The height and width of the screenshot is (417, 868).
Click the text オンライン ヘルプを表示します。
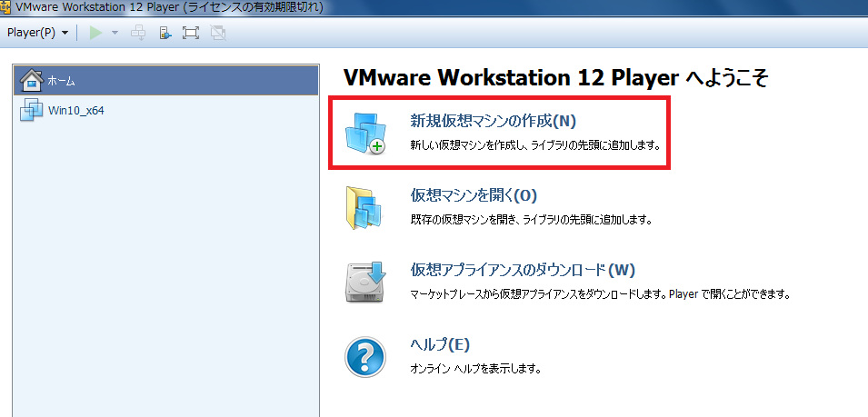click(x=475, y=368)
